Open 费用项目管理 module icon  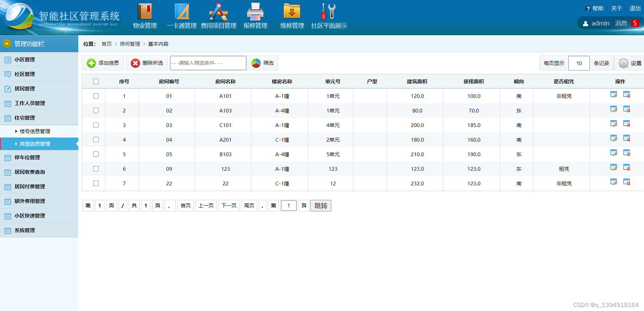click(219, 12)
